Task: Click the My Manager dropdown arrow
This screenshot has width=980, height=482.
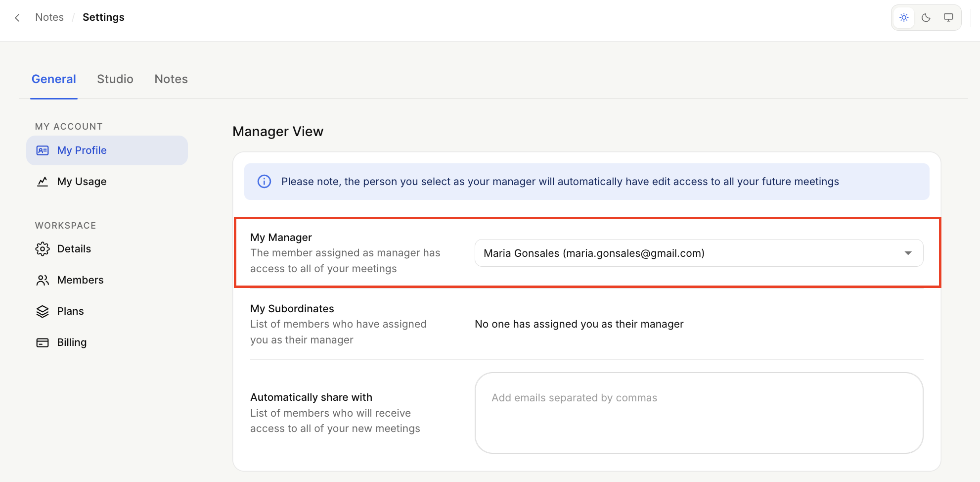Action: click(x=908, y=253)
